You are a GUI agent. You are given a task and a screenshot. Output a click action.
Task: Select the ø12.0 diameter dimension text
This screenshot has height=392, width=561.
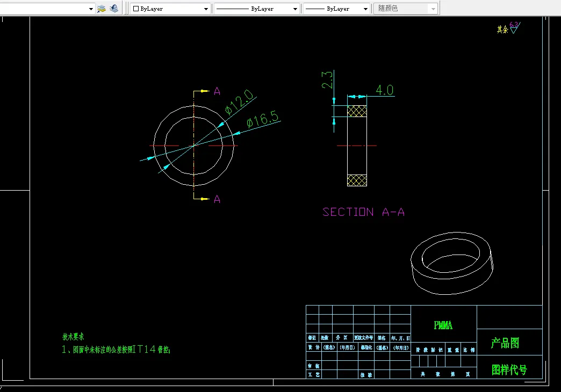[x=239, y=101]
